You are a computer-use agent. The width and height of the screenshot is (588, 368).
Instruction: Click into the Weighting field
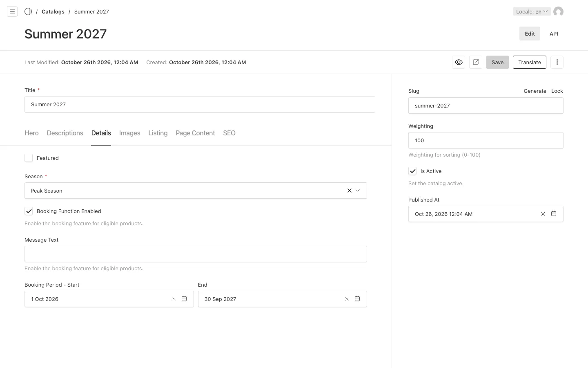[486, 140]
